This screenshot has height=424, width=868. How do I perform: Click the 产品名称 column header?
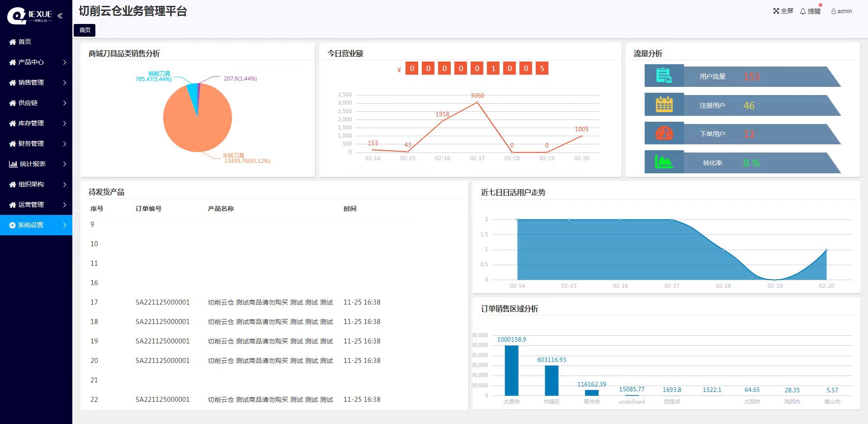(x=221, y=209)
